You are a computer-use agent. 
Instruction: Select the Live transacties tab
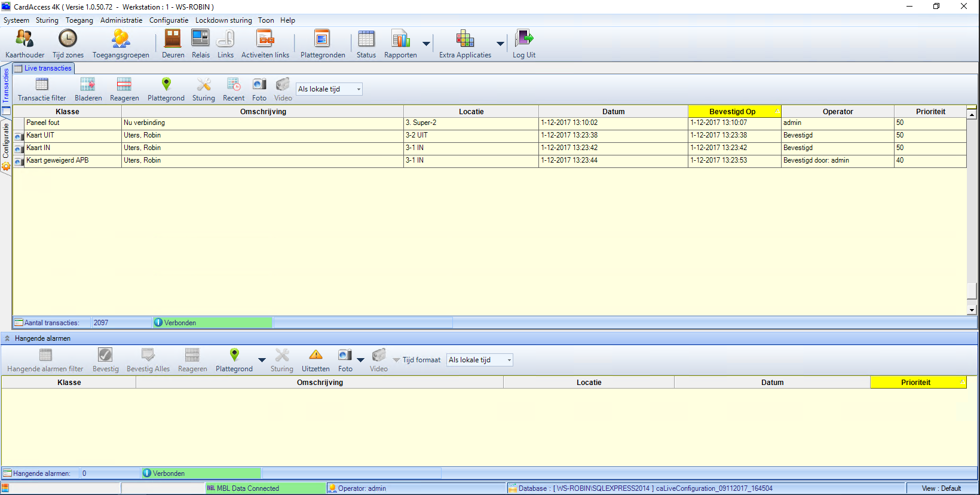click(x=44, y=68)
